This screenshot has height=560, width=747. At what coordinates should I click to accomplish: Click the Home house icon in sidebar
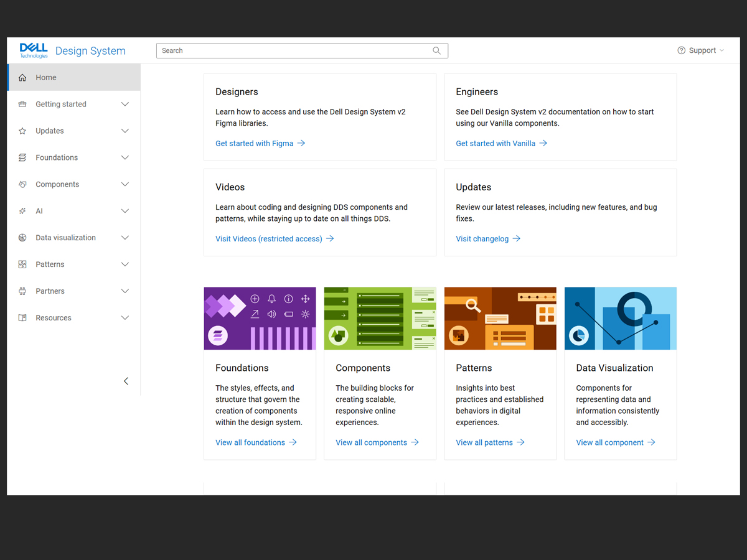point(22,78)
